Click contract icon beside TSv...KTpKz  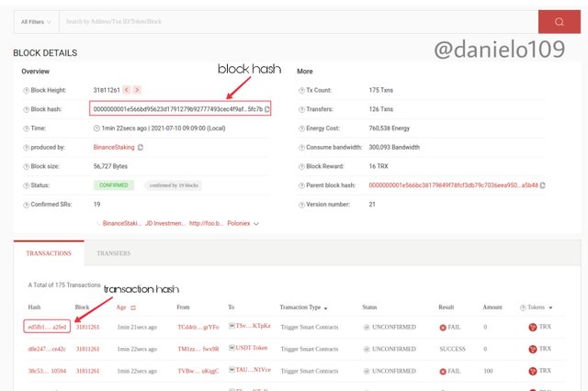[x=232, y=326]
